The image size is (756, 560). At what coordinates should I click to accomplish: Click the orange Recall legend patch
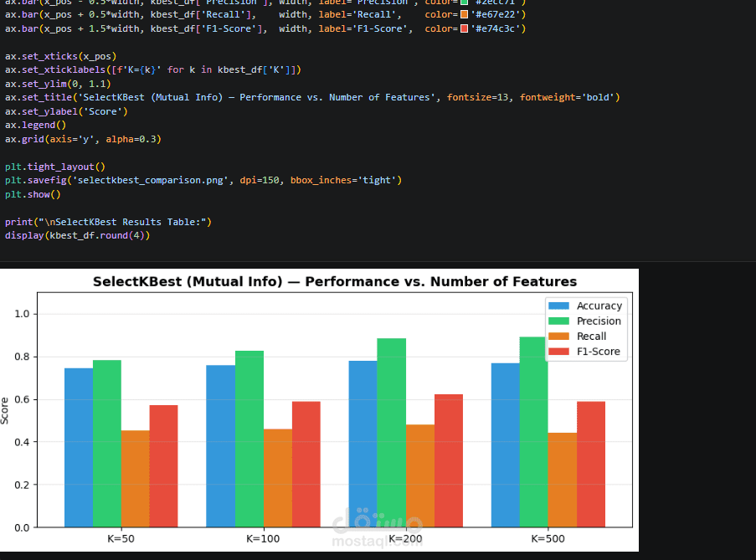coord(558,337)
